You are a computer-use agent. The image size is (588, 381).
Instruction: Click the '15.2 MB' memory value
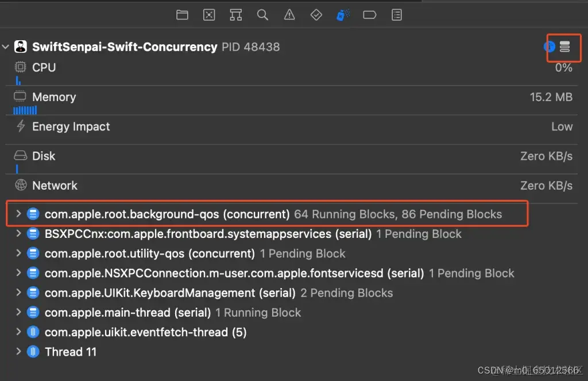tap(551, 97)
